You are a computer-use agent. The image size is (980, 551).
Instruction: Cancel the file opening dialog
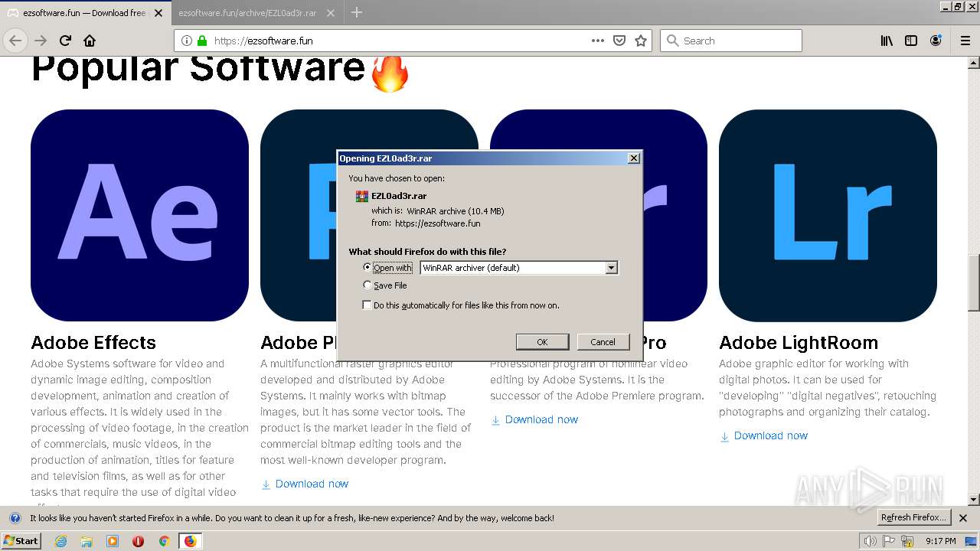603,342
